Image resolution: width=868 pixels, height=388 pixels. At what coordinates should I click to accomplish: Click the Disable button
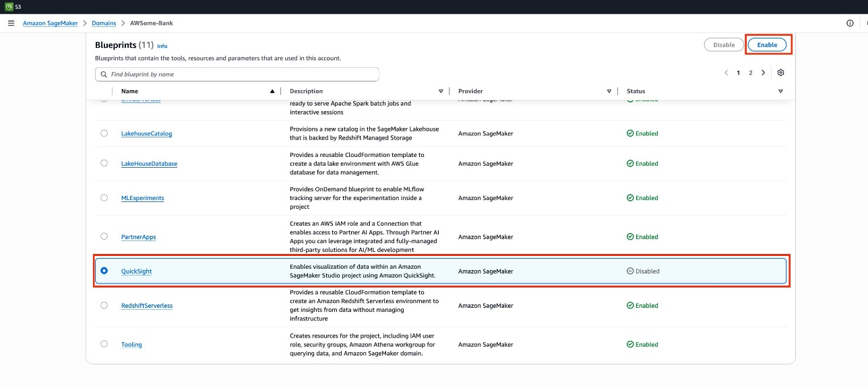pos(724,45)
